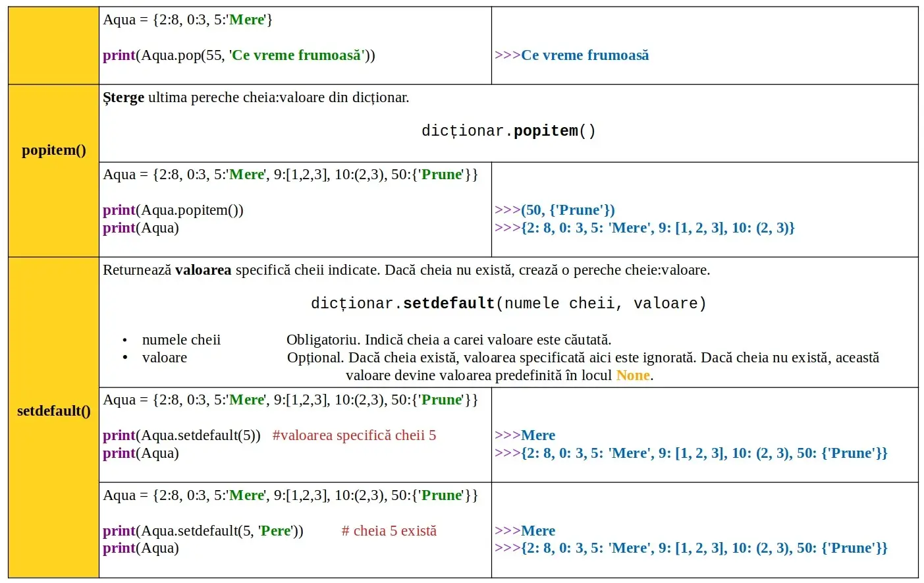Click the comment '#valoarea specifică cheii 5'
The height and width of the screenshot is (583, 924).
coord(354,435)
